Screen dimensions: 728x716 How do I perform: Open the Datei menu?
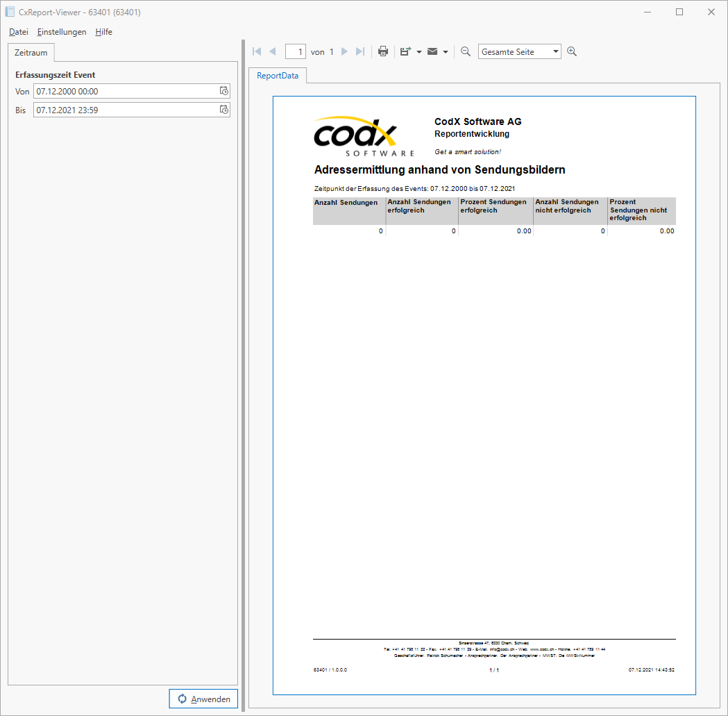coord(18,32)
